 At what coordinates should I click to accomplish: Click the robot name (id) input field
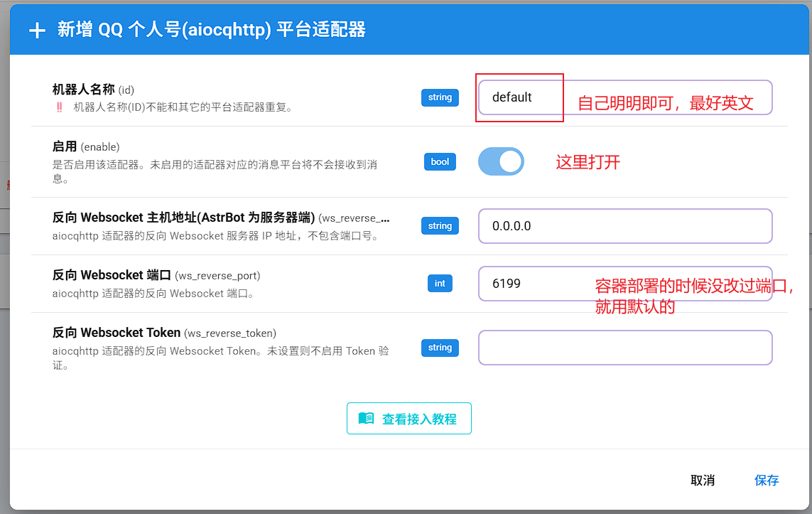click(625, 97)
